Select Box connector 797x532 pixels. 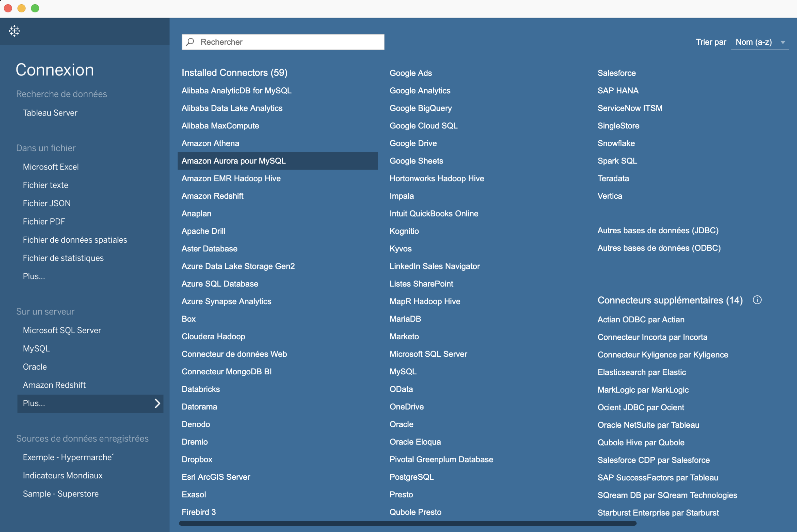[188, 319]
